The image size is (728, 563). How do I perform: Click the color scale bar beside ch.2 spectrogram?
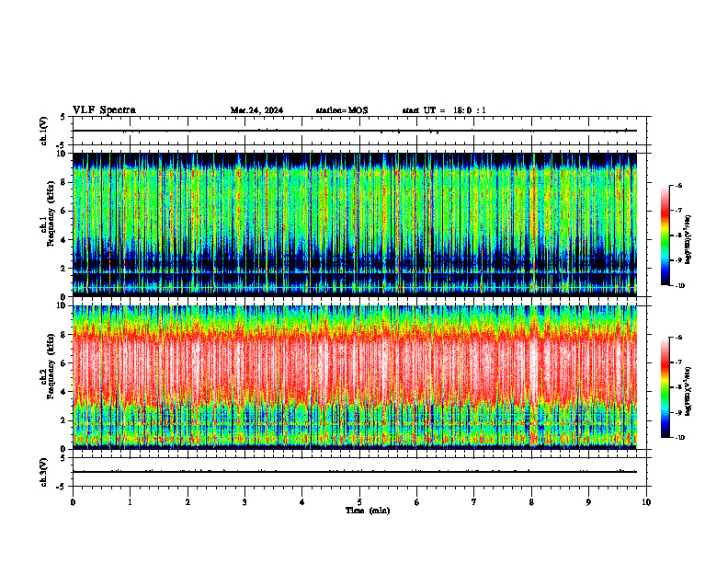click(x=665, y=387)
